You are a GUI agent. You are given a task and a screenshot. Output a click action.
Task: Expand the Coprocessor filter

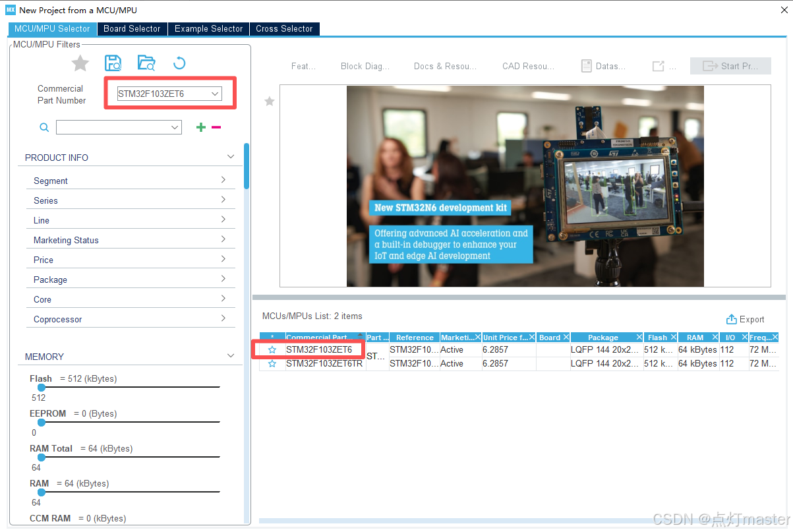click(223, 318)
